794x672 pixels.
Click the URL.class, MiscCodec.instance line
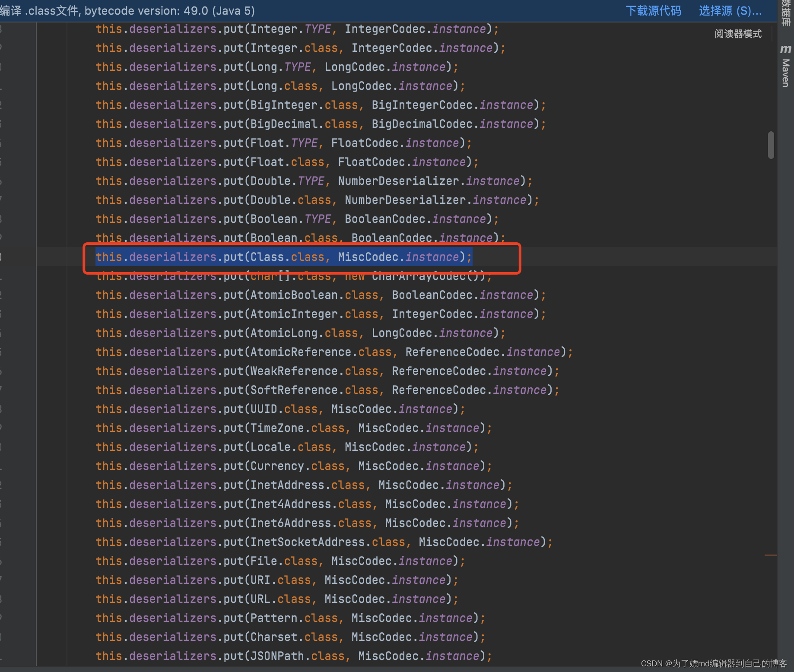pyautogui.click(x=277, y=599)
